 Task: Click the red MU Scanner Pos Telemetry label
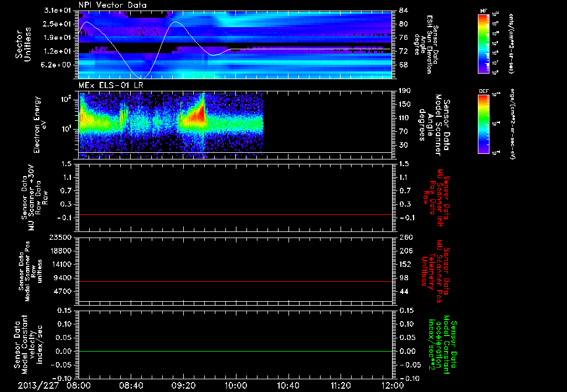(x=436, y=271)
